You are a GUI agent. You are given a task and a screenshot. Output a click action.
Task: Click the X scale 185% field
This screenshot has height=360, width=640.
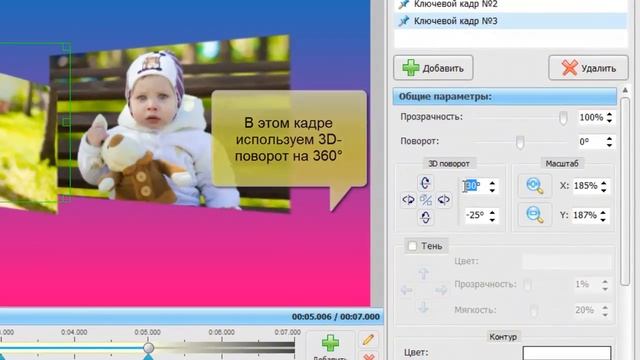pos(586,186)
